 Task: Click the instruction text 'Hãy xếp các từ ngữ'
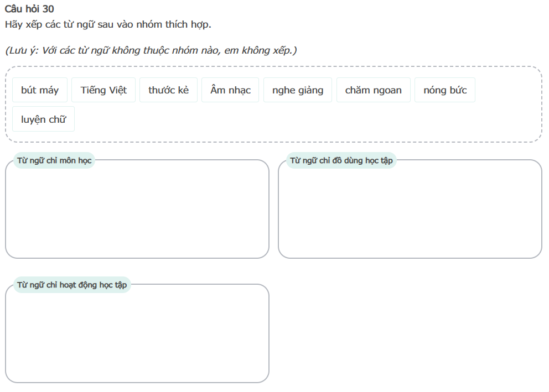(x=108, y=24)
